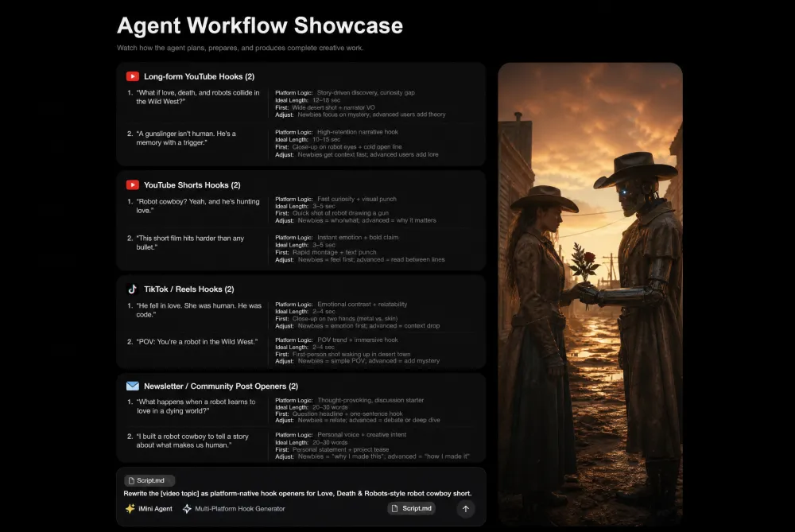Click 'Close-up on robot eyes + cold open line'
795x532 pixels.
347,146
